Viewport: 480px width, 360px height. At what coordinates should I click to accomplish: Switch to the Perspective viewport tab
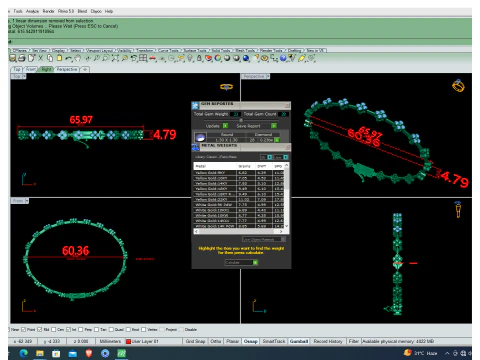tap(67, 69)
